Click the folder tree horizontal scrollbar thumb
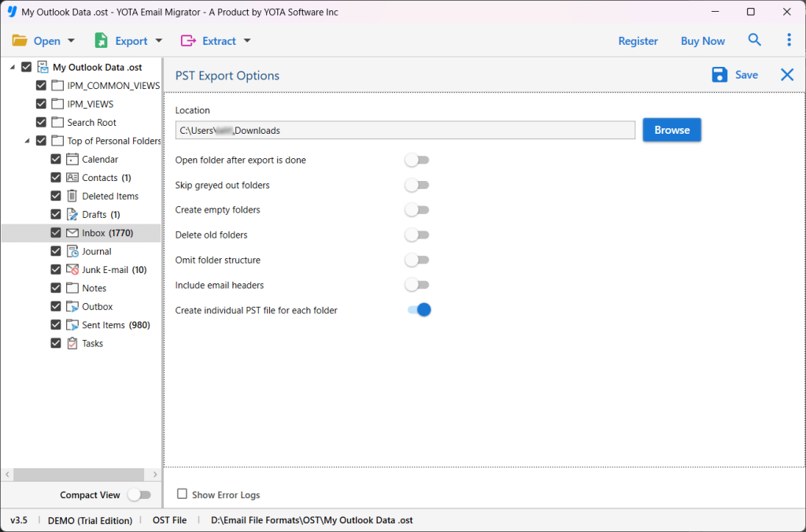 79,475
